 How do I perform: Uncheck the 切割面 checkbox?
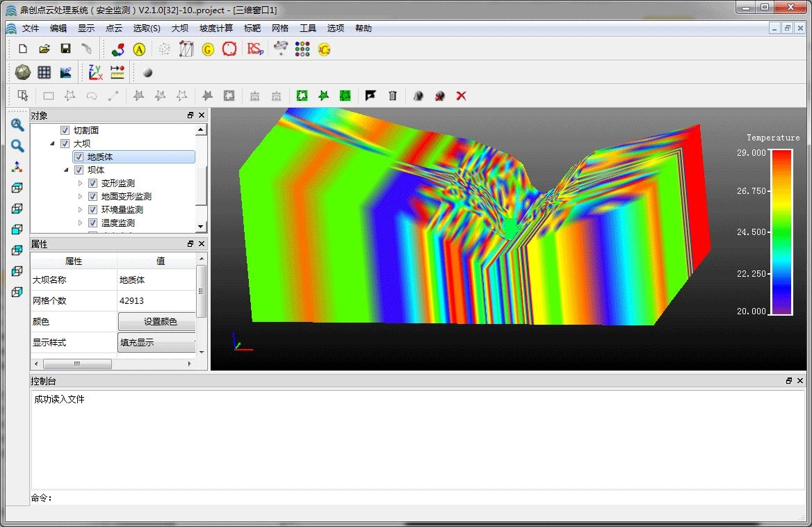65,131
